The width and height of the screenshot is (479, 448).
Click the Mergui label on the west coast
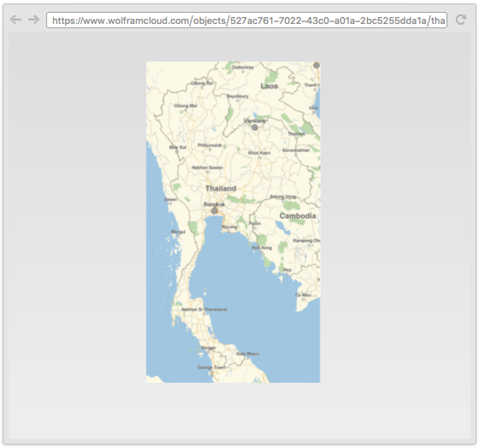(178, 232)
